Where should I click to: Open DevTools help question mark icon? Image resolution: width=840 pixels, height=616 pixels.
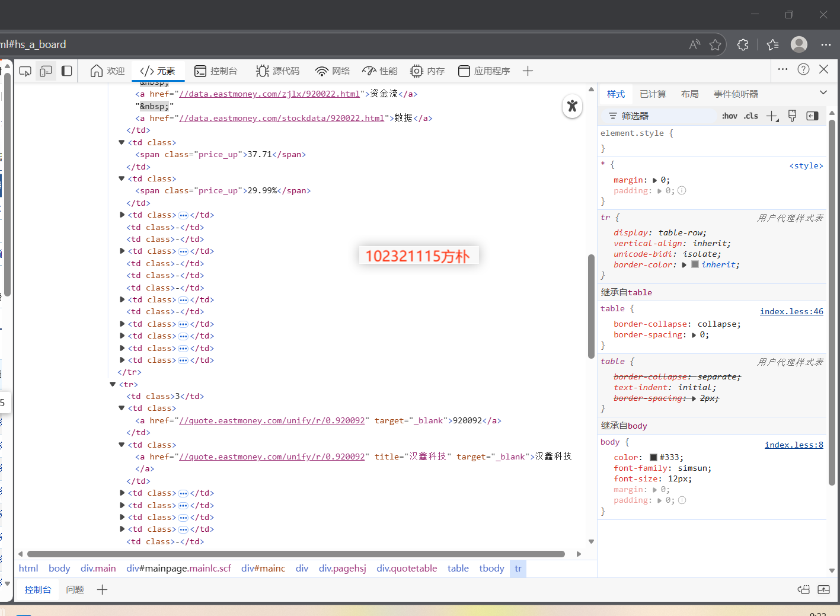tap(803, 69)
